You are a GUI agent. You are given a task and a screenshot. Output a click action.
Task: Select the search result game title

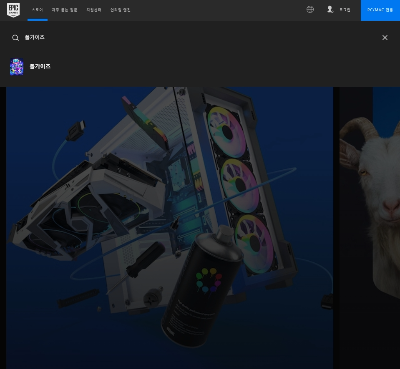click(x=40, y=67)
